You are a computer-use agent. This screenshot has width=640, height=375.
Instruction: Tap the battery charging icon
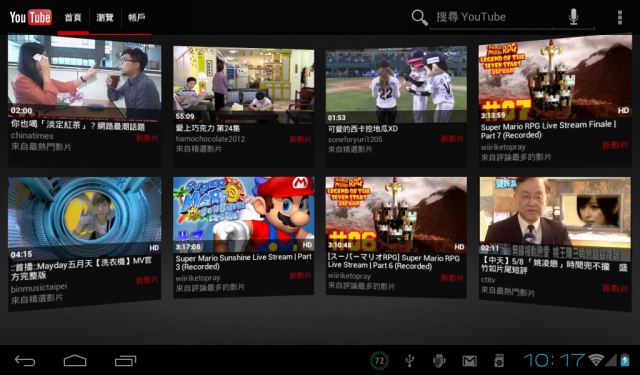point(625,360)
